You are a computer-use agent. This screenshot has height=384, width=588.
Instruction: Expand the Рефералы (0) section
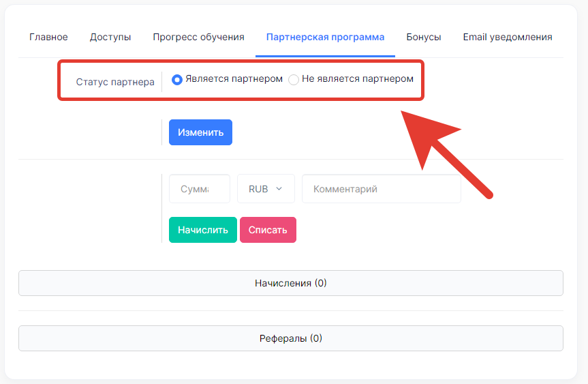pyautogui.click(x=291, y=338)
